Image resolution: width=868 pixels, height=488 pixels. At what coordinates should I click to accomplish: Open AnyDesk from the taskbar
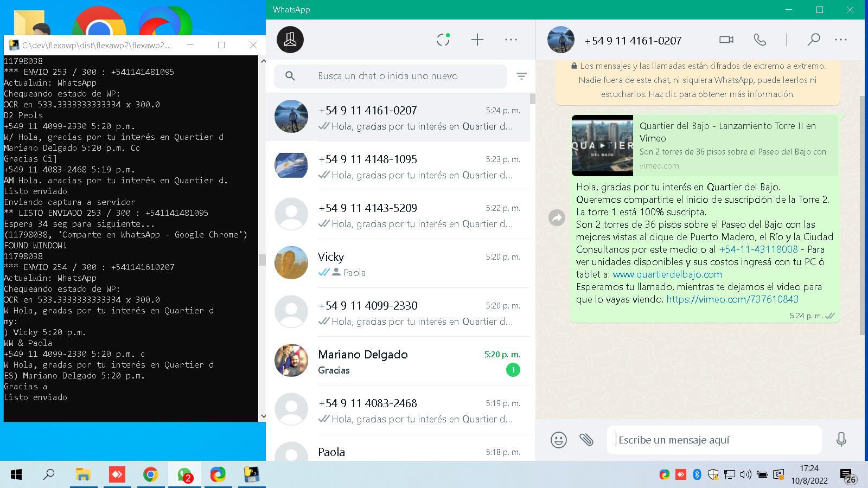(117, 475)
